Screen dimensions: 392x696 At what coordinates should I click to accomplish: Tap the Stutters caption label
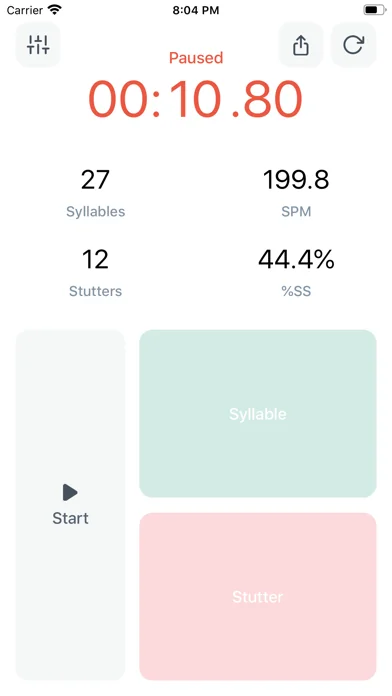coord(95,291)
